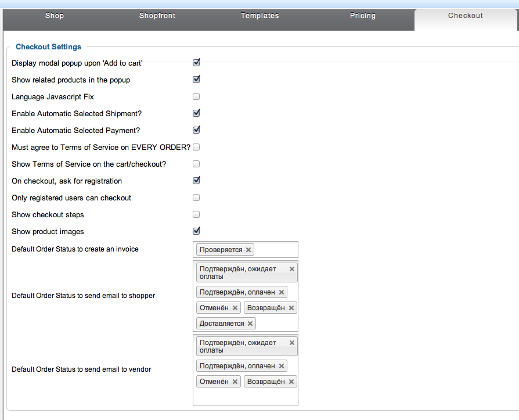The width and height of the screenshot is (519, 420).
Task: Remove Отменён tag in shopper email statuses
Action: (235, 308)
